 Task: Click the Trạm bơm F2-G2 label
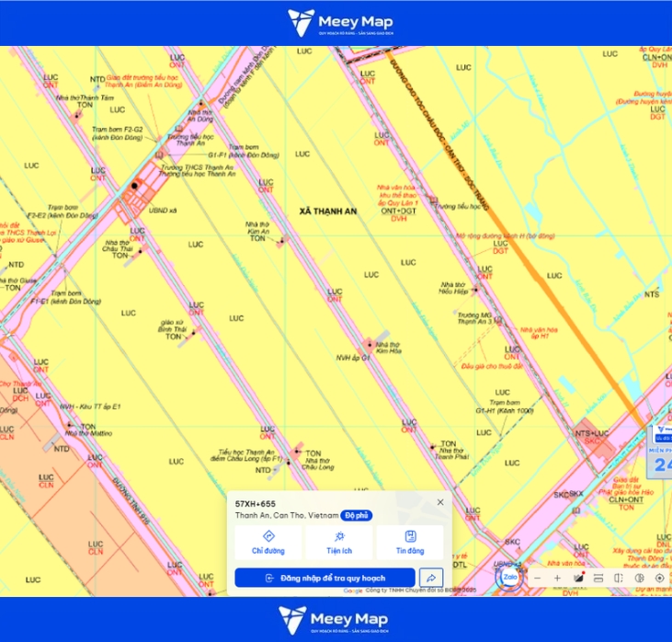pyautogui.click(x=118, y=133)
